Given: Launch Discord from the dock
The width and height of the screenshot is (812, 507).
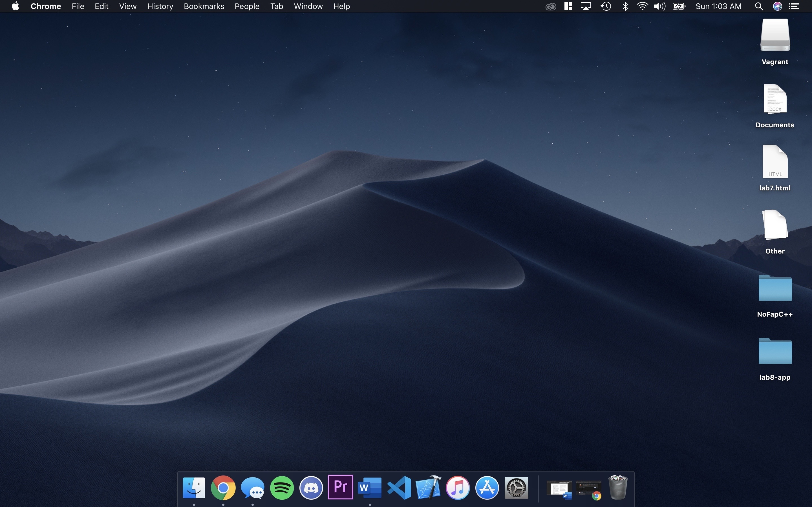Looking at the screenshot, I should 311,488.
